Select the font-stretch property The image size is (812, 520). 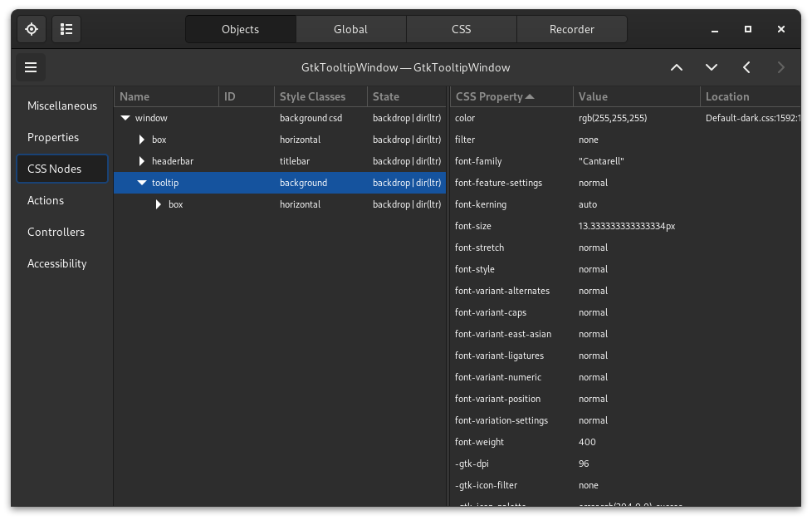click(625, 248)
